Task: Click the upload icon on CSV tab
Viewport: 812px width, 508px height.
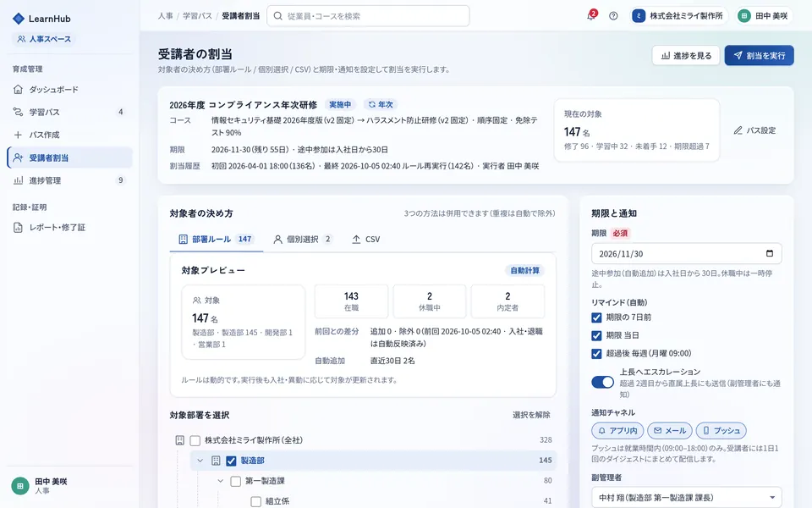Action: tap(356, 239)
